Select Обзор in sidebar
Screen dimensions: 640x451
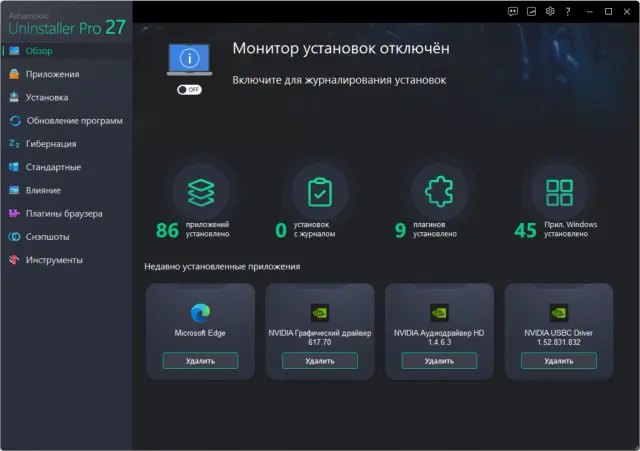tap(66, 51)
